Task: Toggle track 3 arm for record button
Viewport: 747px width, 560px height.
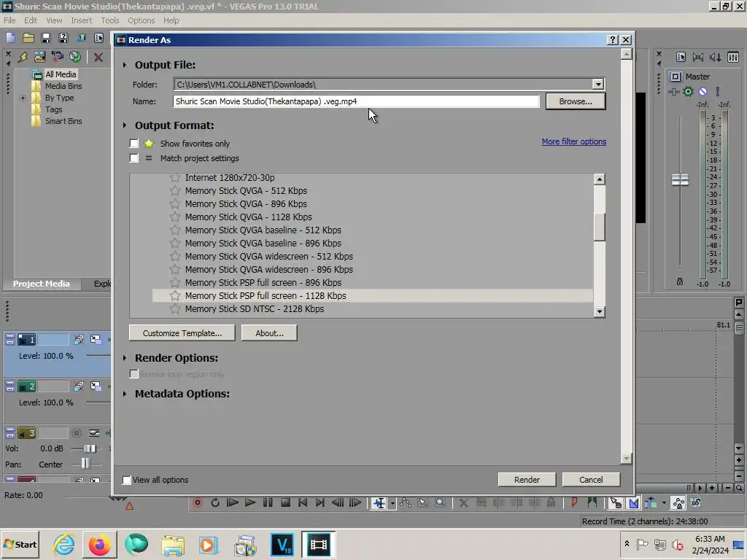Action: point(76,433)
